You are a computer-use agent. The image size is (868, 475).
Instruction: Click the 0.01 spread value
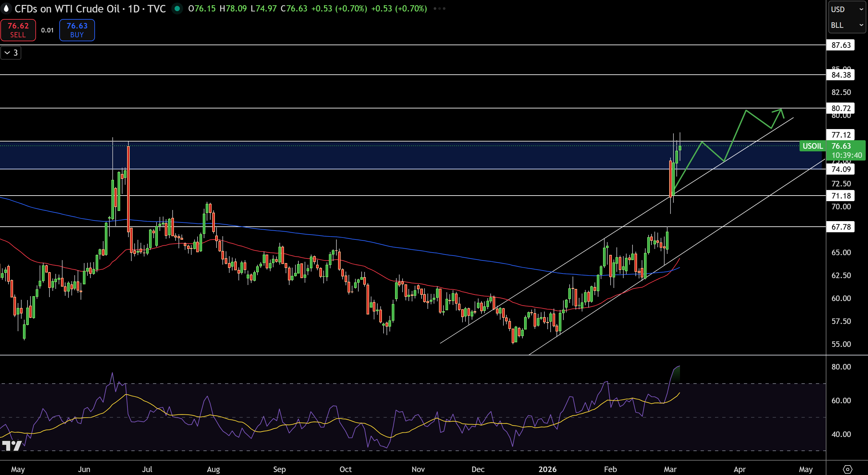[47, 30]
